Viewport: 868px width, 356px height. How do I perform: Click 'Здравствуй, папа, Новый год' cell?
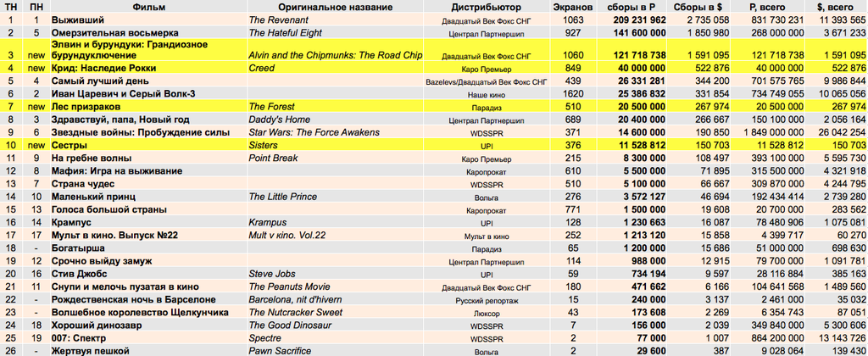(120, 120)
